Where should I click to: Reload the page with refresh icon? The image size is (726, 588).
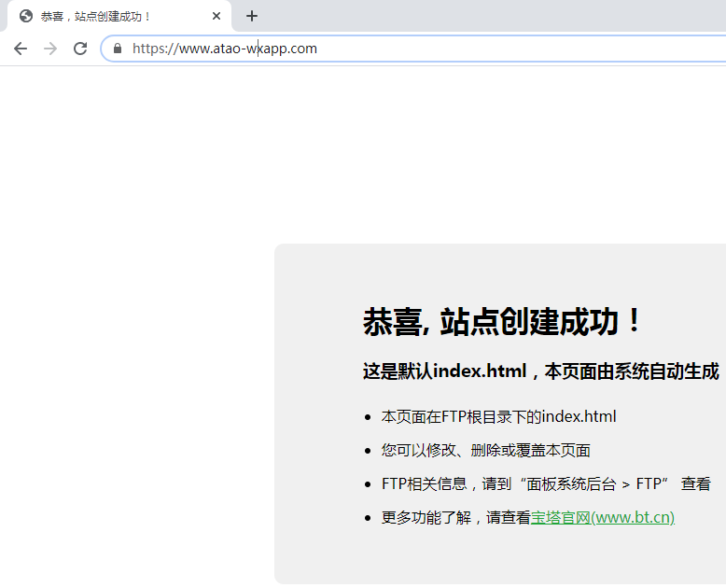click(80, 49)
